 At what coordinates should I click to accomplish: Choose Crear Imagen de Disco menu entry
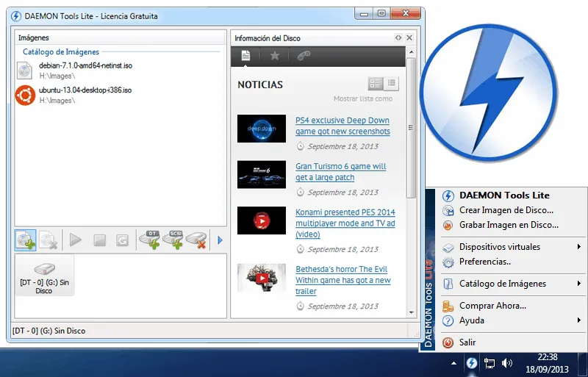point(506,210)
